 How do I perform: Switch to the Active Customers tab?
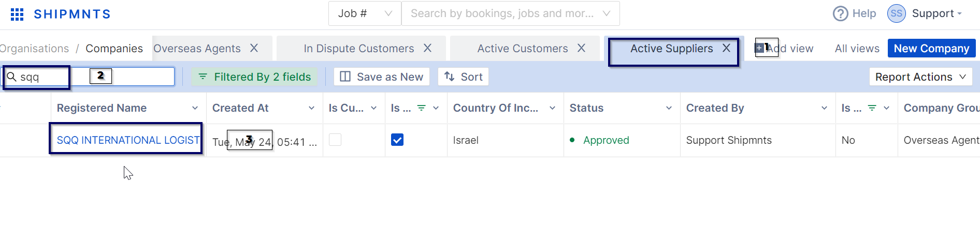pyautogui.click(x=522, y=48)
